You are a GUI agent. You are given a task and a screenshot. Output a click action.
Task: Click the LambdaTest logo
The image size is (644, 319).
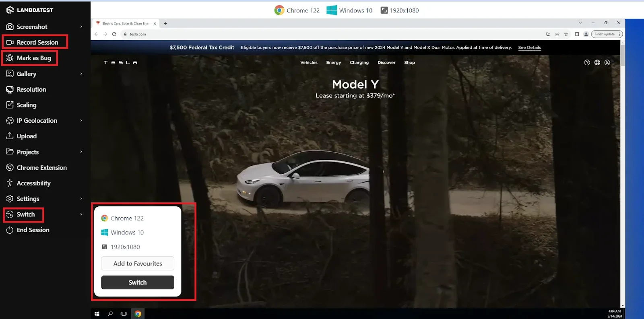(x=30, y=10)
